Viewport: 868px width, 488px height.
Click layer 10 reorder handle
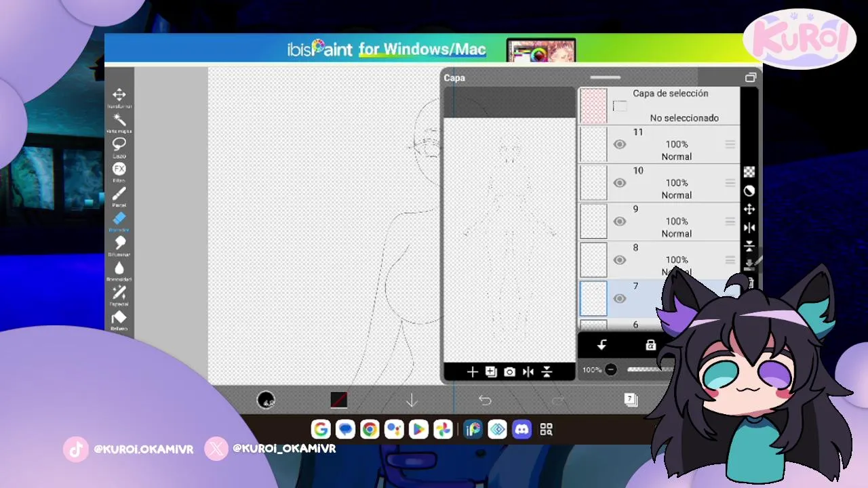tap(730, 183)
